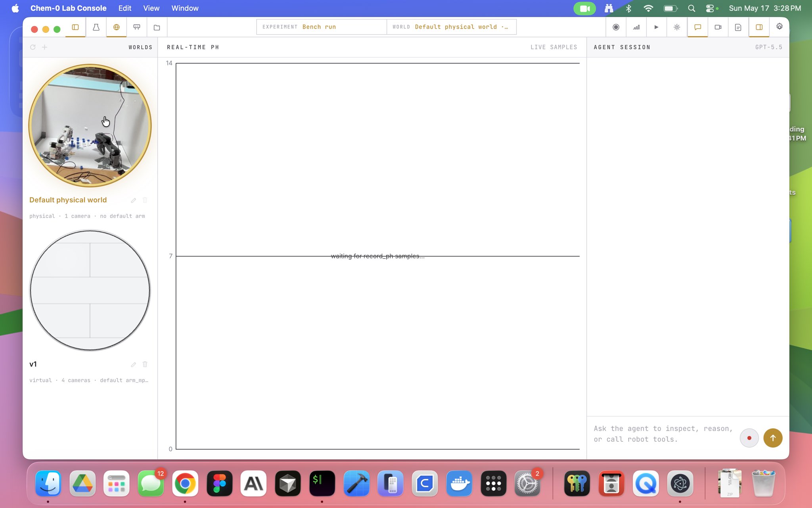The image size is (812, 508).
Task: Open the Window menu
Action: (185, 8)
